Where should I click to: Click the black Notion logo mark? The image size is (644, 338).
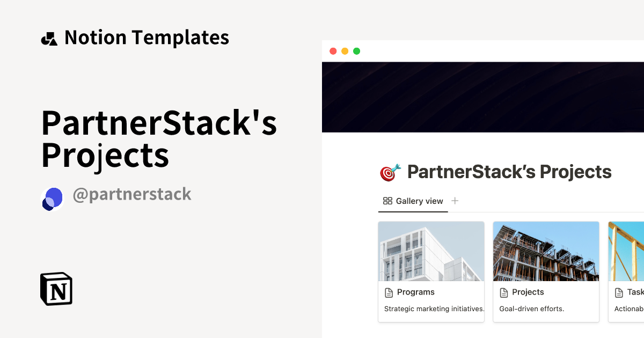[56, 288]
